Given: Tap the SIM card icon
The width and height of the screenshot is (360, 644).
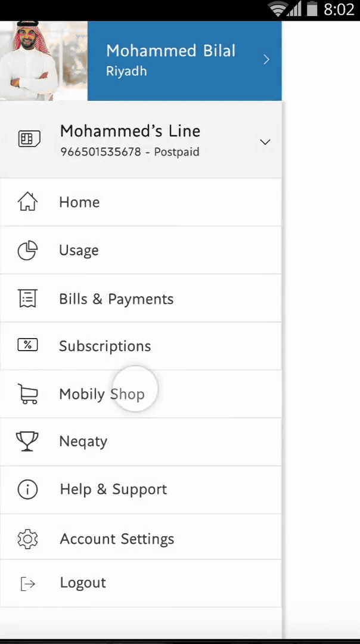Looking at the screenshot, I should click(x=29, y=140).
